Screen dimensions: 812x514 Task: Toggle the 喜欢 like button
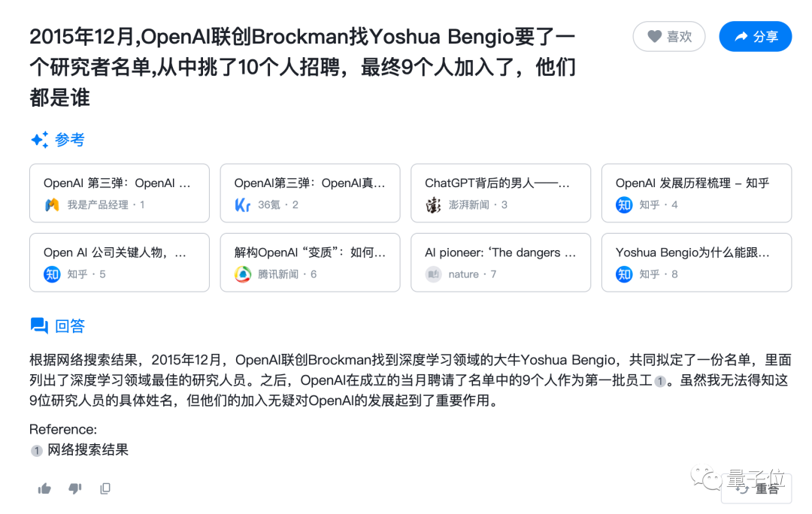[x=668, y=36]
